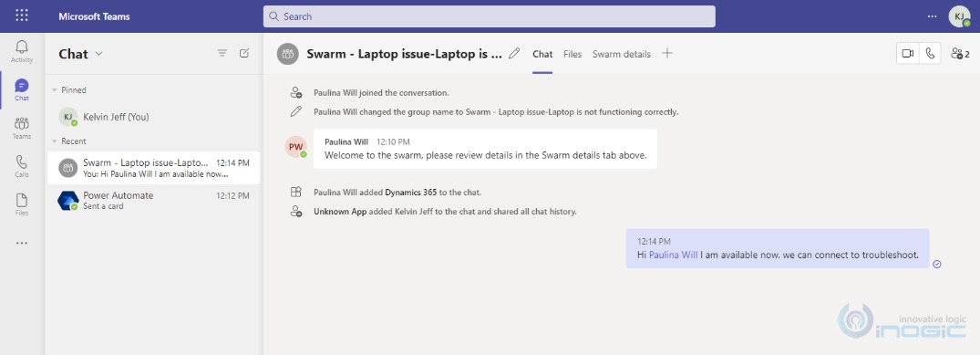Switch to the Files tab
Image resolution: width=980 pixels, height=355 pixels.
[573, 55]
